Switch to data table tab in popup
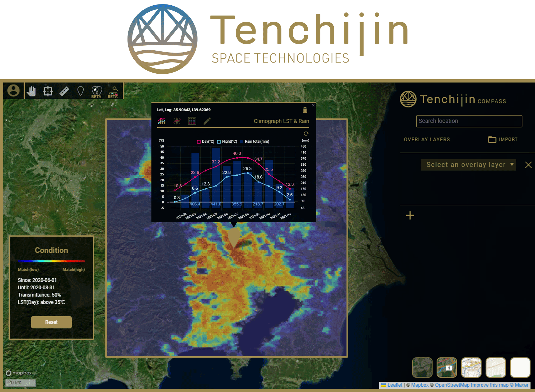The height and width of the screenshot is (392, 535). click(192, 121)
